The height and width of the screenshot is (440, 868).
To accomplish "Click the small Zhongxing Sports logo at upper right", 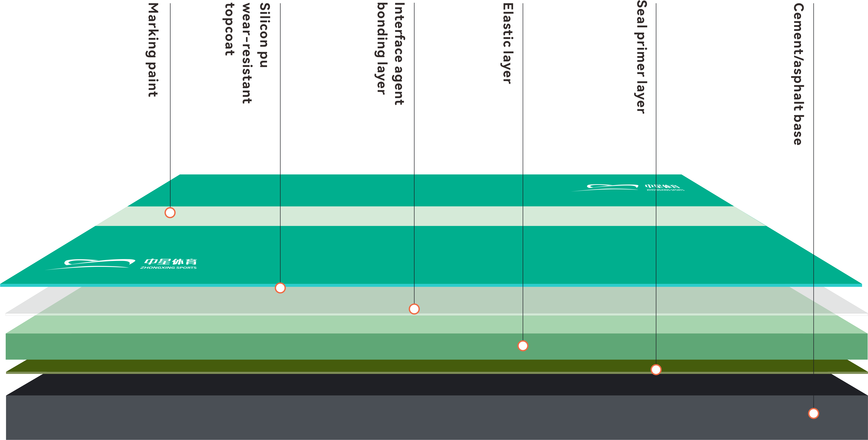I will tap(628, 188).
